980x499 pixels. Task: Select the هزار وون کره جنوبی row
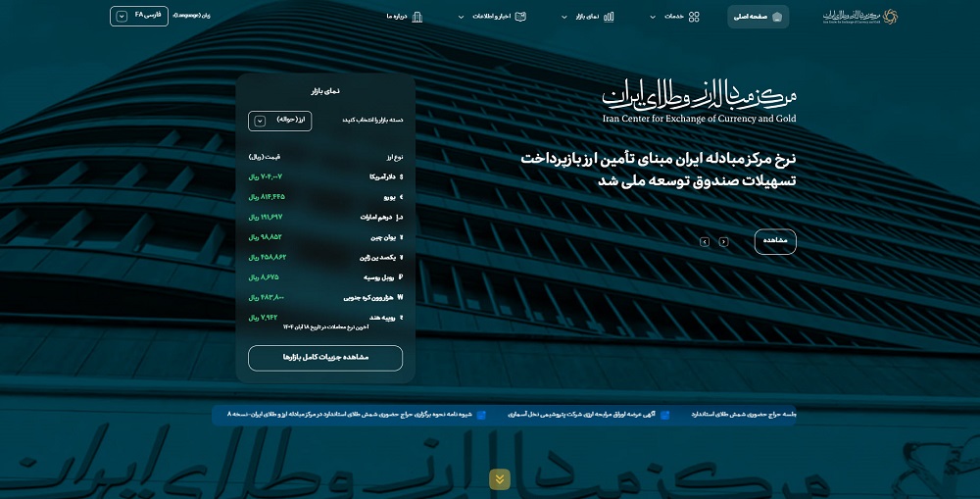pyautogui.click(x=325, y=298)
